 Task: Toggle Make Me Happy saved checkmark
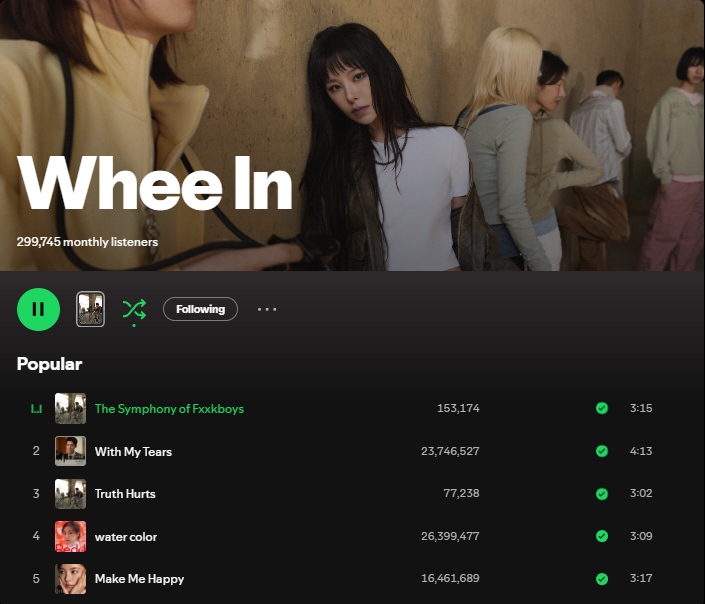coord(602,578)
